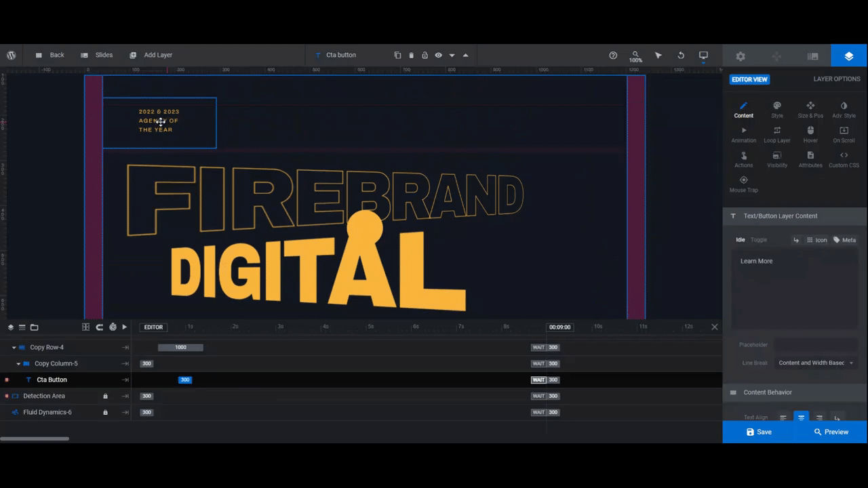868x488 pixels.
Task: Collapse the Copy Row-4 tree item
Action: pyautogui.click(x=14, y=348)
